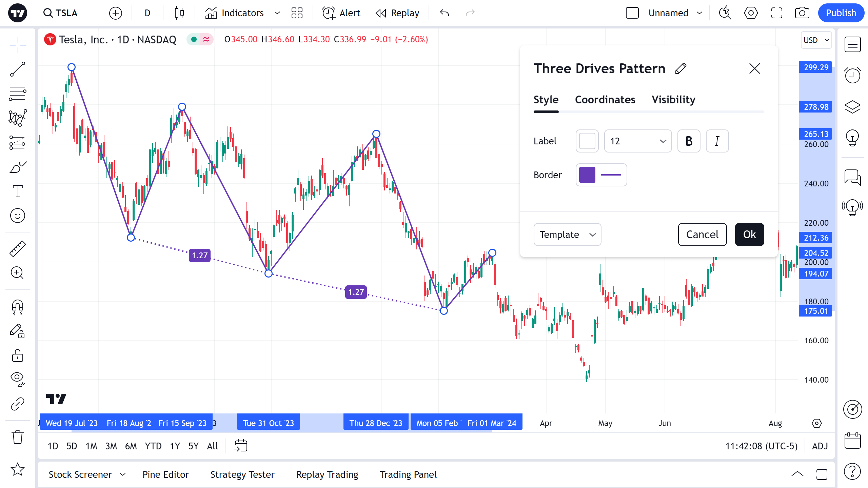The height and width of the screenshot is (488, 868).
Task: Open the purple border color swatch
Action: (x=587, y=175)
